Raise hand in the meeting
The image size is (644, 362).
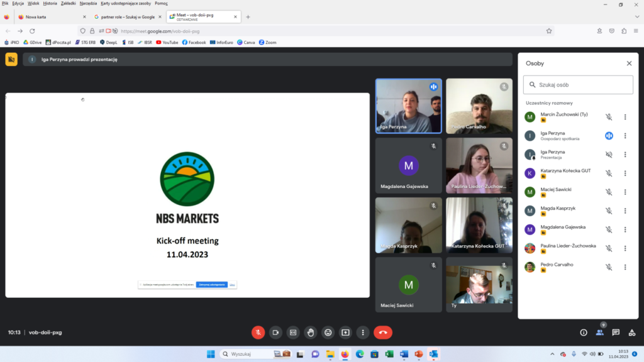click(x=311, y=332)
